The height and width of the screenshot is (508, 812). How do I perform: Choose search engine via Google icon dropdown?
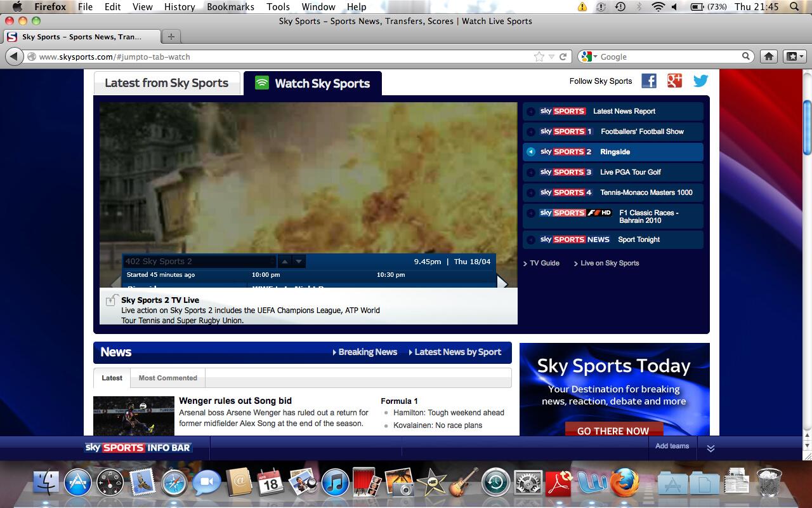point(589,57)
